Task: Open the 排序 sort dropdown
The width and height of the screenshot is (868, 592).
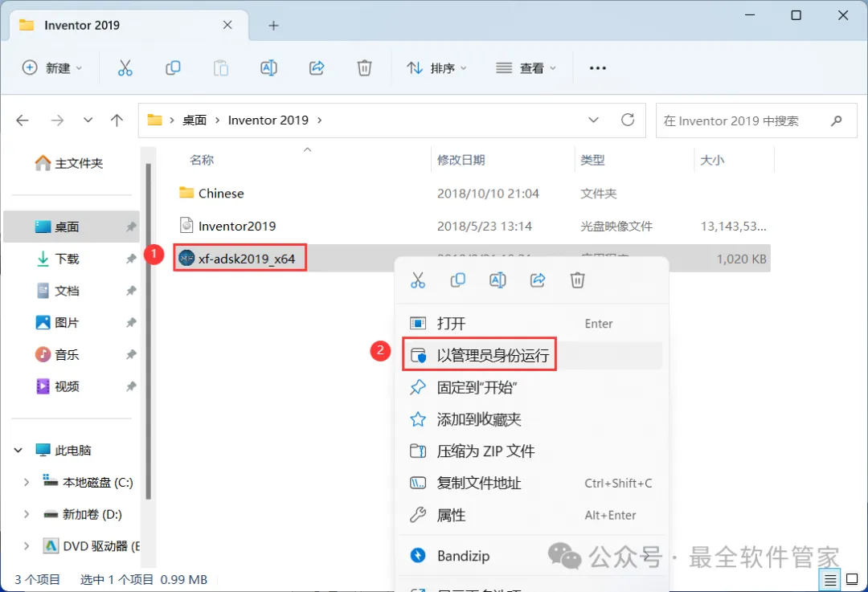Action: coord(436,68)
